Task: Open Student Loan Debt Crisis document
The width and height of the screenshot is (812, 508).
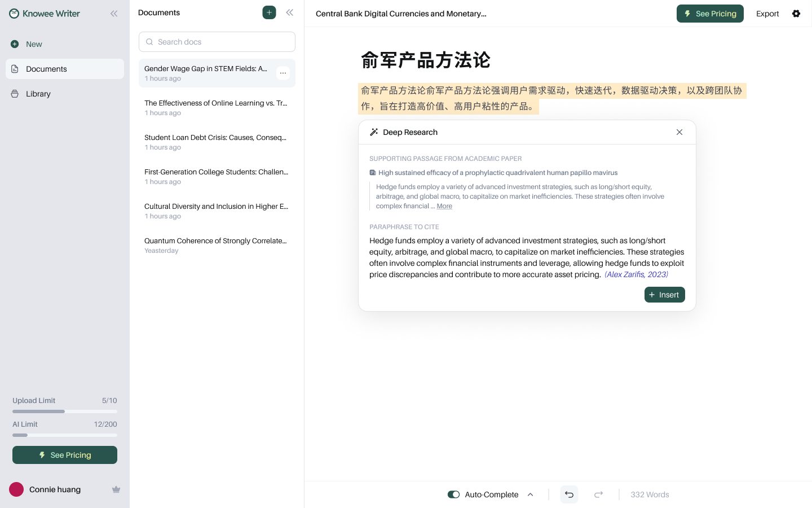Action: (217, 142)
